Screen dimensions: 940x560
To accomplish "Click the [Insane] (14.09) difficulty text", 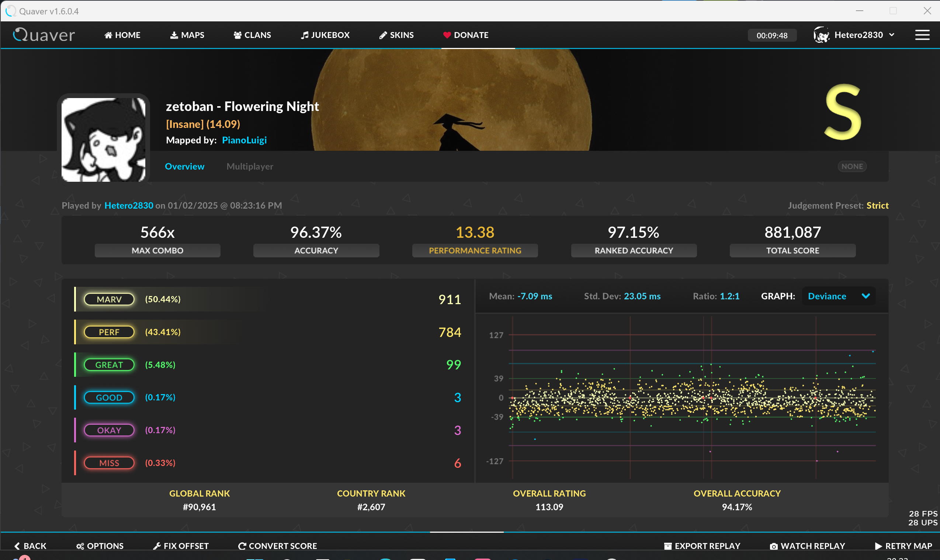I will tap(203, 124).
